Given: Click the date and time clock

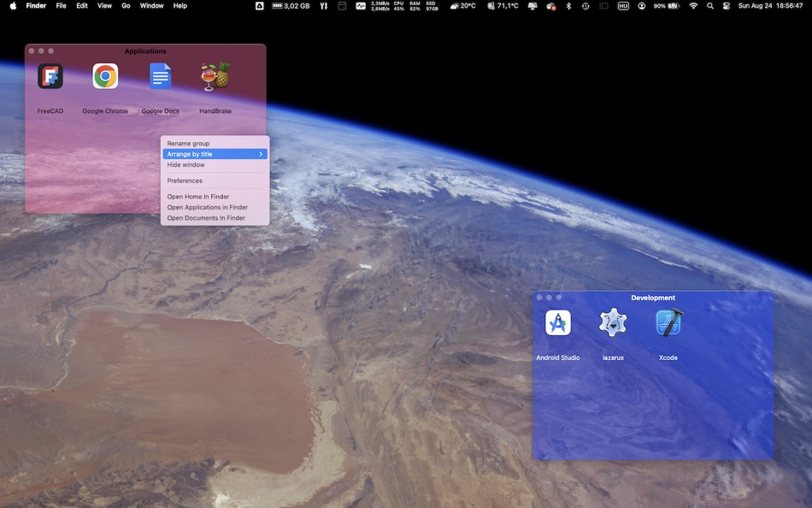Looking at the screenshot, I should click(x=771, y=6).
